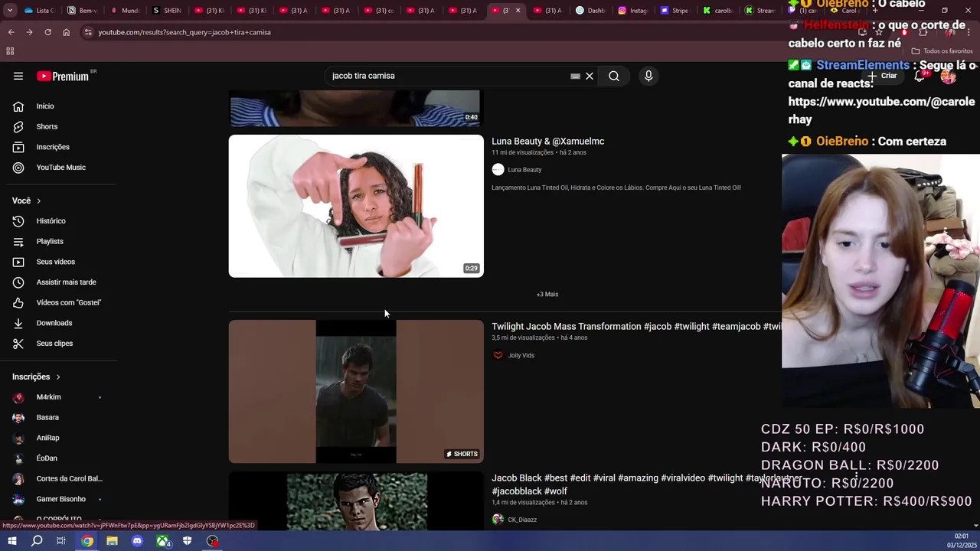Focus the jacob tira camisa search field
This screenshot has width=980, height=551.
pyautogui.click(x=448, y=76)
